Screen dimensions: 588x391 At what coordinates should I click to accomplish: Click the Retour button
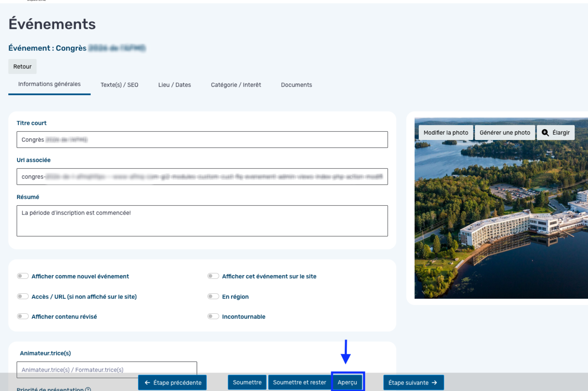(22, 67)
